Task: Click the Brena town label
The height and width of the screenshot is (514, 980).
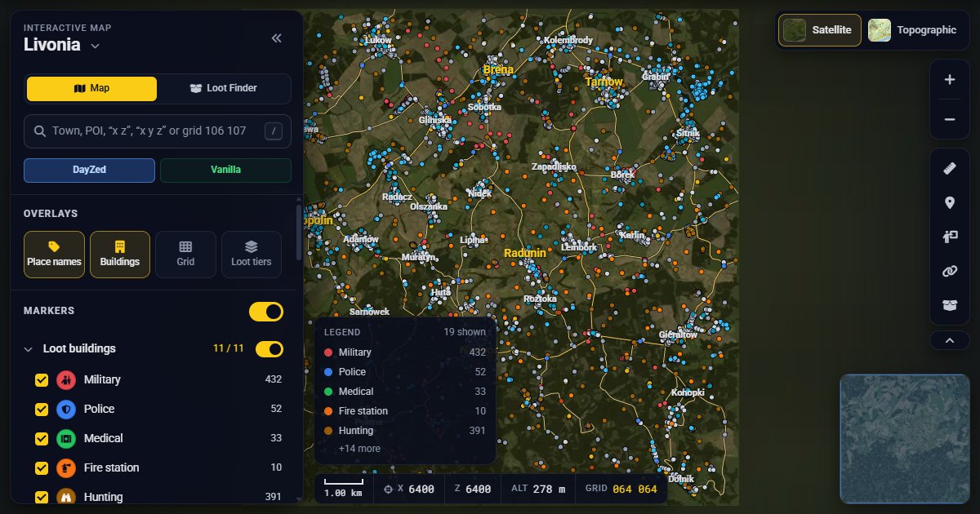Action: pos(498,69)
